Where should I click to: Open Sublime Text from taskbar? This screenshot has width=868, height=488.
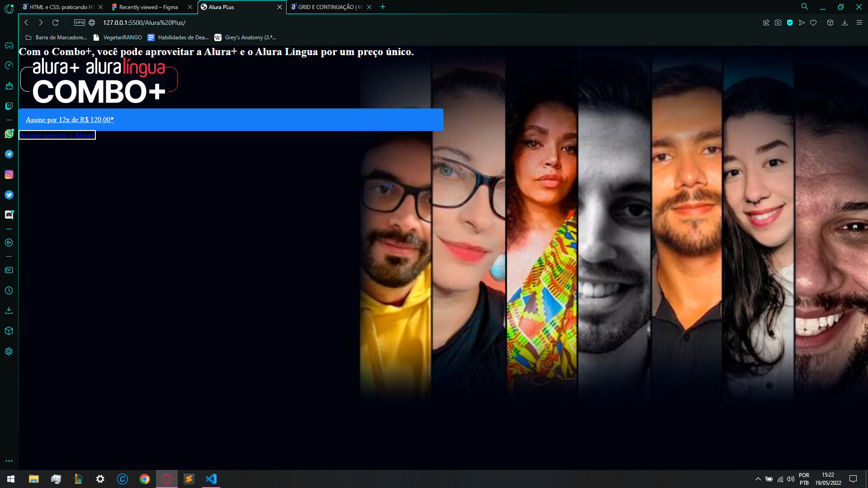[x=189, y=479]
